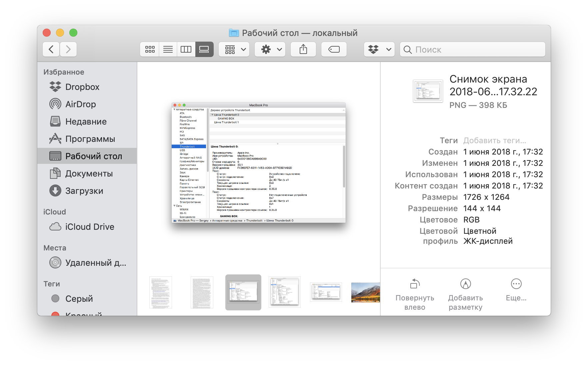Viewport: 588px width, 365px height.
Task: Go back with the left arrow button
Action: 51,50
